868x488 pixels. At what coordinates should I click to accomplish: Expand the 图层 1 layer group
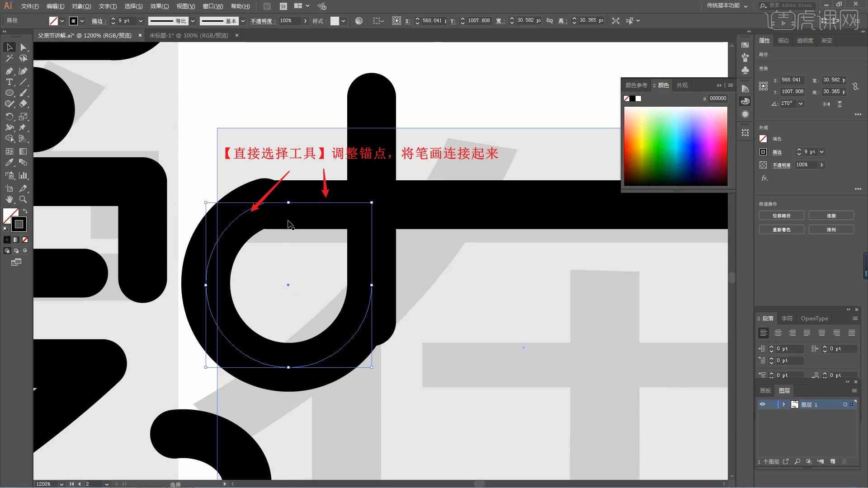point(783,404)
